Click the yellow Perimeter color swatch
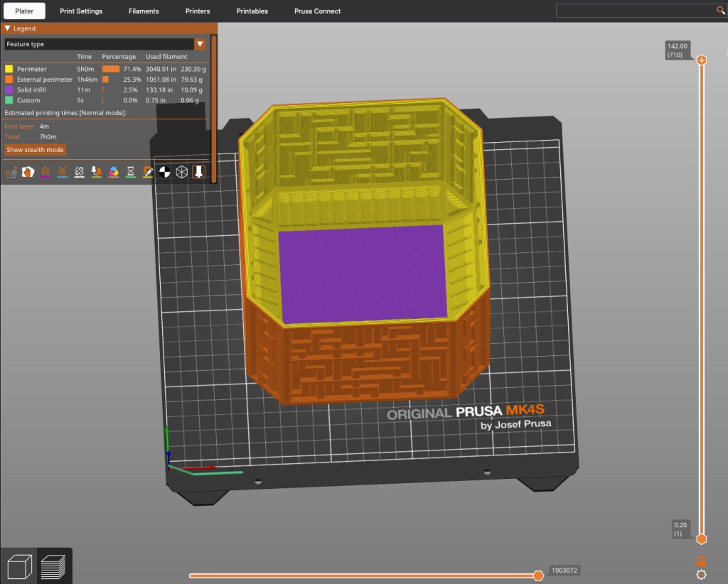728x584 pixels. pyautogui.click(x=9, y=69)
